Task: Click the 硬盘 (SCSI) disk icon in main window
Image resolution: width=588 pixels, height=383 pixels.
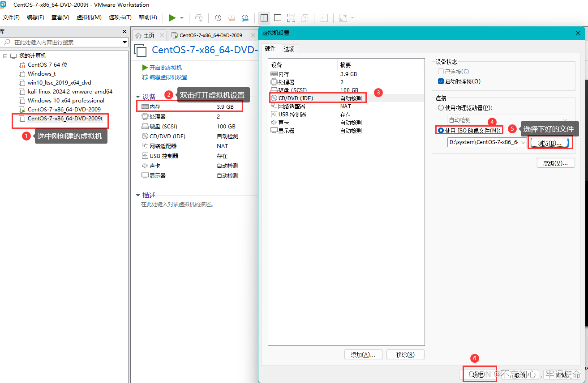Action: click(x=145, y=126)
